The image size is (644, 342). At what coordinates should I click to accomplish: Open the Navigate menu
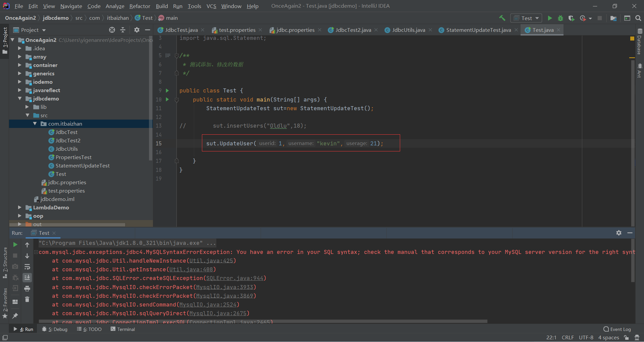click(x=71, y=6)
